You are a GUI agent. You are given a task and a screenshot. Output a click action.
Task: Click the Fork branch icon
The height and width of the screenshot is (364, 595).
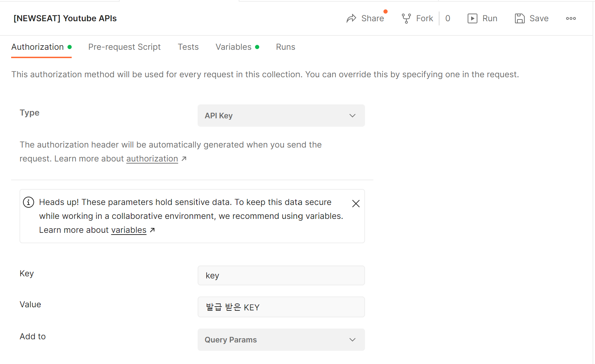406,18
